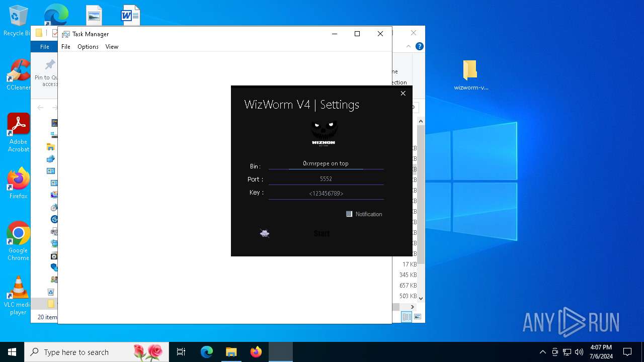The image size is (644, 362).
Task: Show hidden system tray icons
Action: (542, 352)
